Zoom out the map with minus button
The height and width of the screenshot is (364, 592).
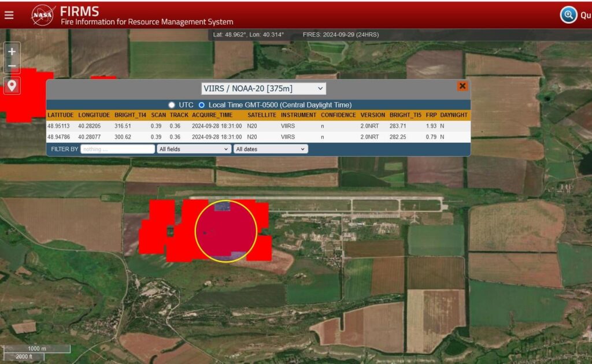(x=12, y=66)
